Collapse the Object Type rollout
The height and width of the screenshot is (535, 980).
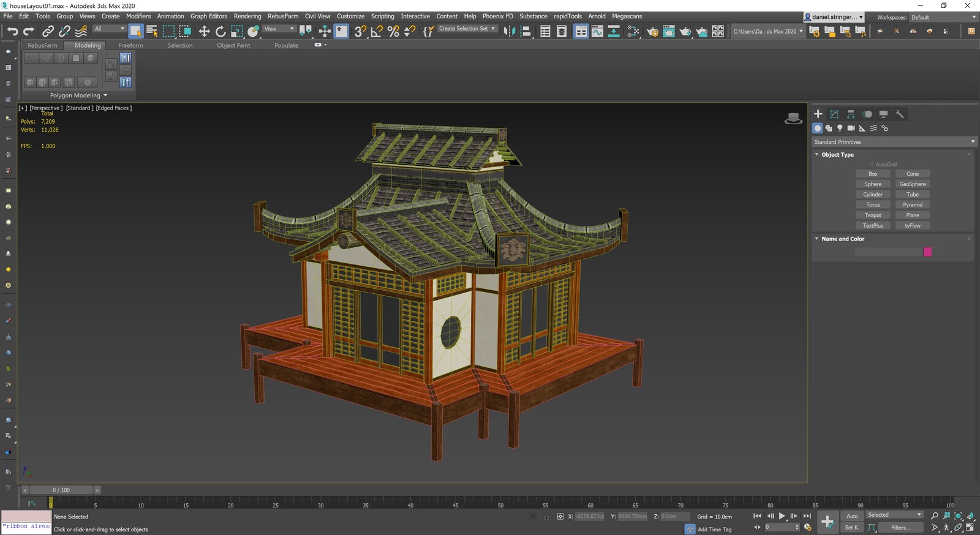[x=837, y=154]
